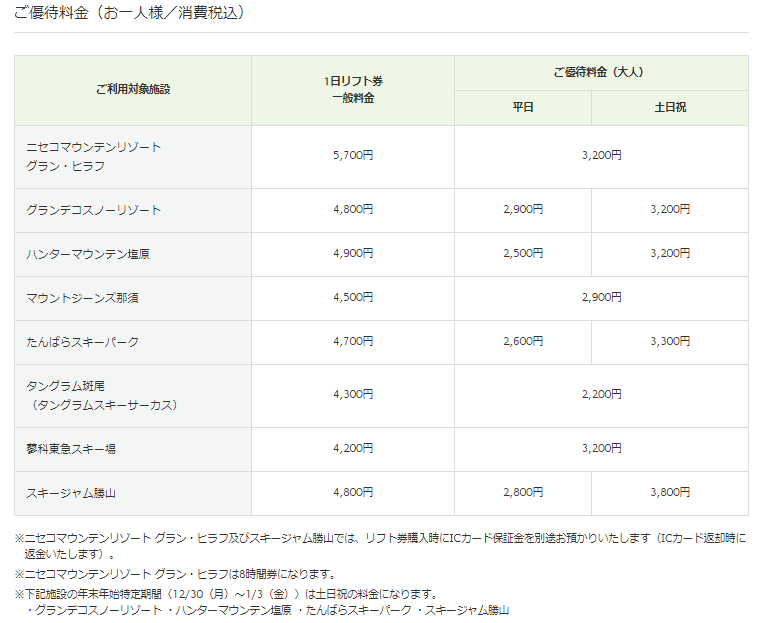
Task: Select the ご利用対象施設 column header
Action: (x=133, y=90)
